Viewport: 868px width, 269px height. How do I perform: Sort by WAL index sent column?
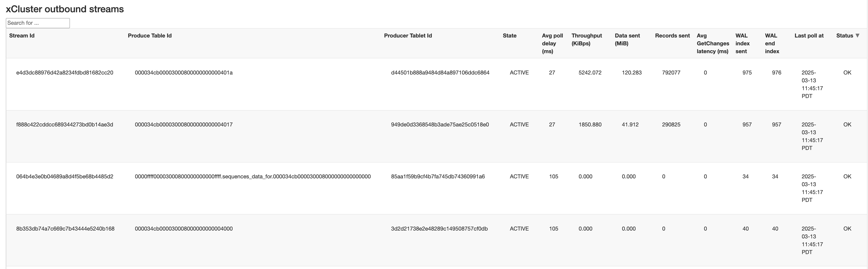click(743, 43)
